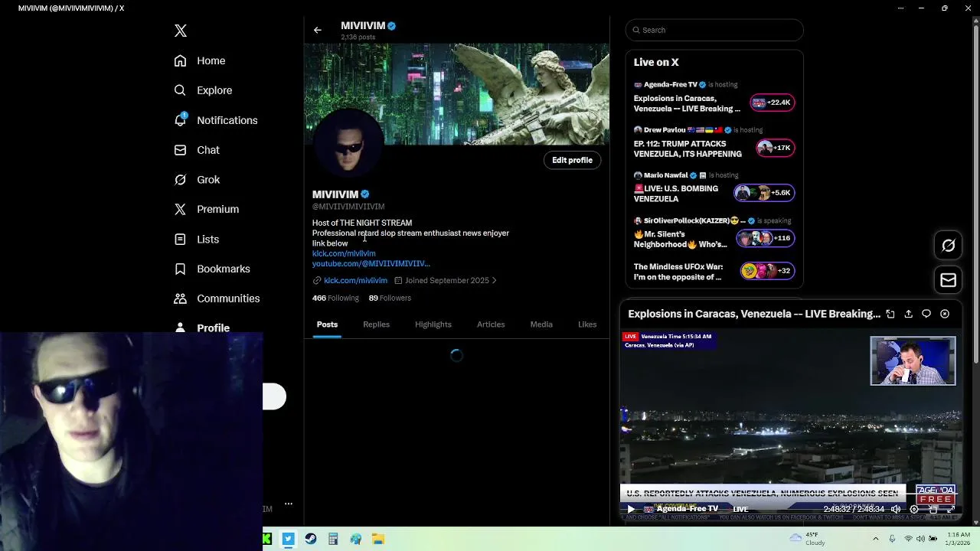Open Communities in the sidebar
Screen dimensions: 980x551
[x=216, y=298]
